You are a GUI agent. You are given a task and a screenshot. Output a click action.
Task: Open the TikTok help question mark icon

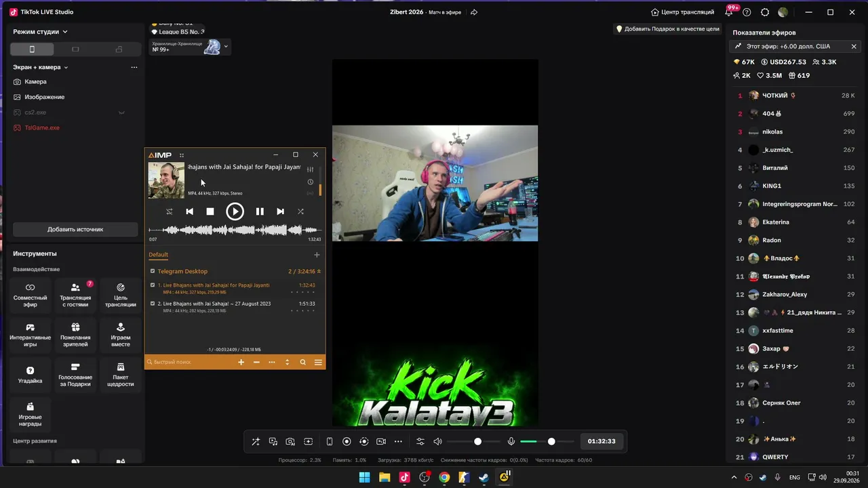(x=747, y=12)
